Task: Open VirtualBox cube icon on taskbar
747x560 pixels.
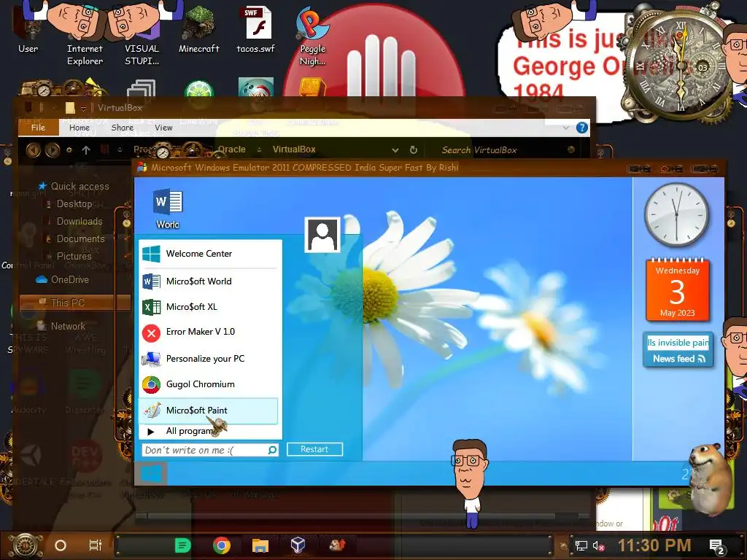Action: pyautogui.click(x=298, y=545)
